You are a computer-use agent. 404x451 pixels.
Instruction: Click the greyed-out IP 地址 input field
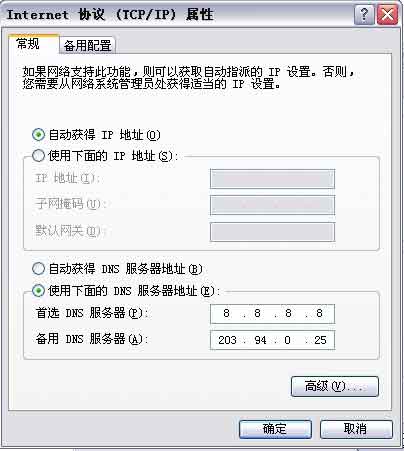(x=272, y=179)
